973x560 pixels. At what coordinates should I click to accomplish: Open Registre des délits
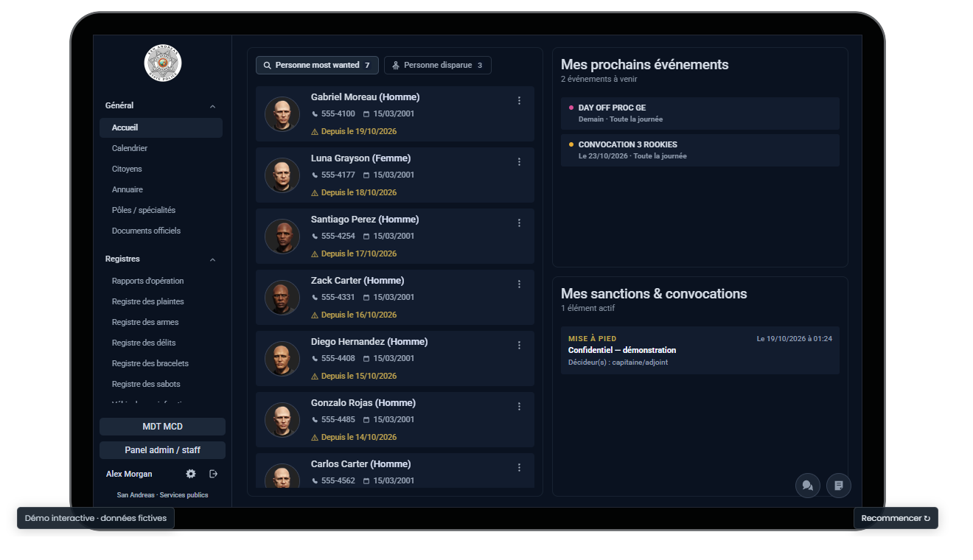tap(161, 343)
